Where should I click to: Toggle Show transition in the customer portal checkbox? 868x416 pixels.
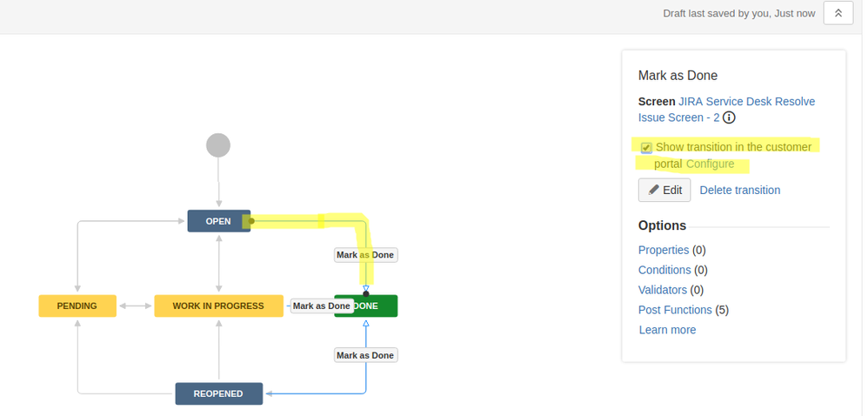(x=646, y=147)
